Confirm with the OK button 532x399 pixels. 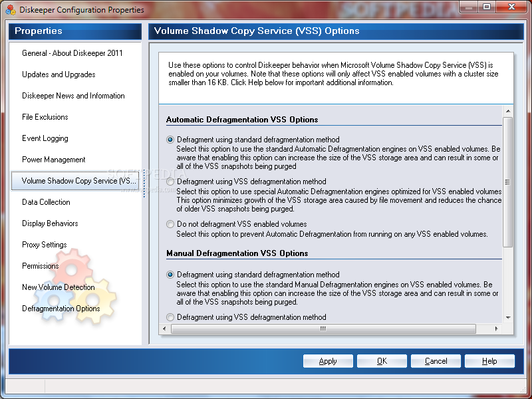pyautogui.click(x=382, y=361)
